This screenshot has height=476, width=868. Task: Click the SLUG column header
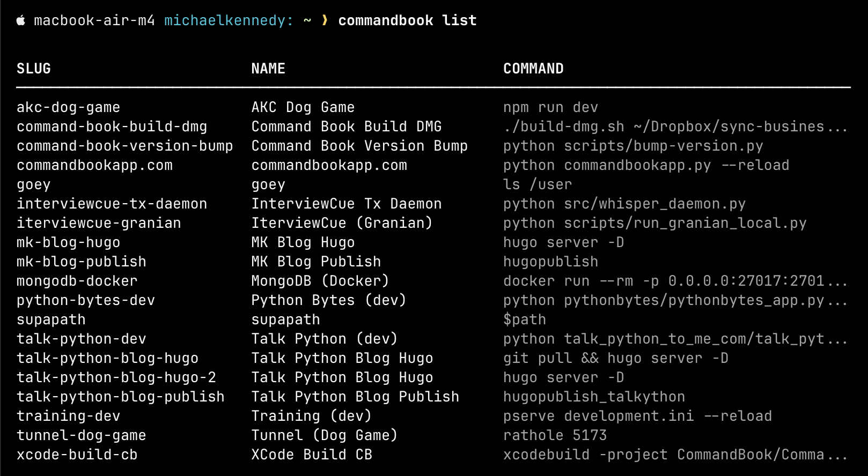tap(34, 69)
